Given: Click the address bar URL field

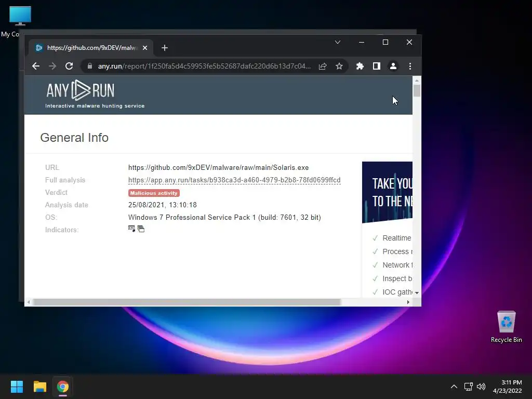Looking at the screenshot, I should 204,66.
